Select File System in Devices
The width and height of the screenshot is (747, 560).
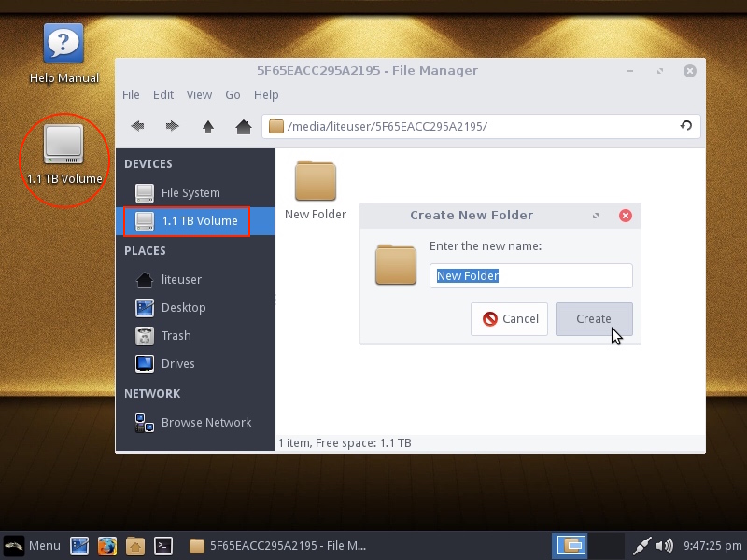point(190,192)
